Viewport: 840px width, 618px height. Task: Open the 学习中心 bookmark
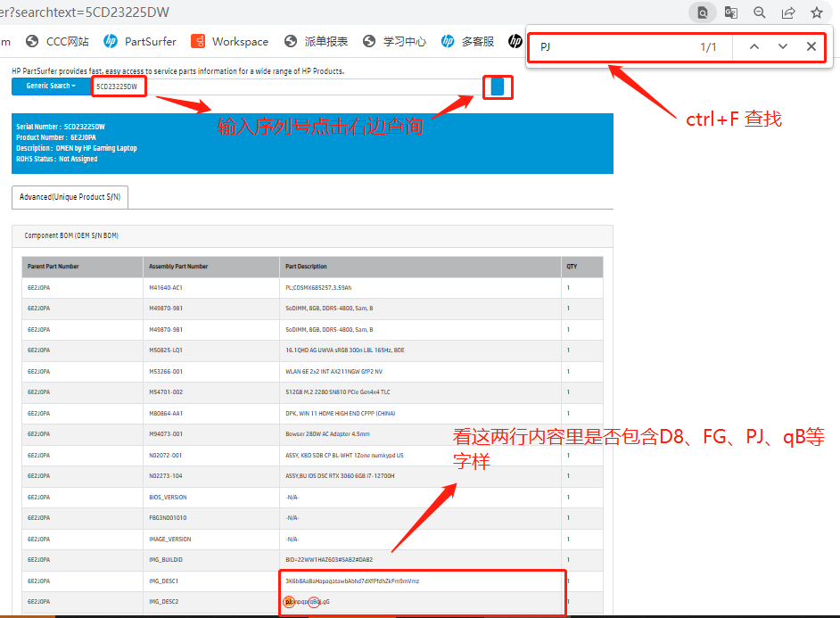(394, 41)
